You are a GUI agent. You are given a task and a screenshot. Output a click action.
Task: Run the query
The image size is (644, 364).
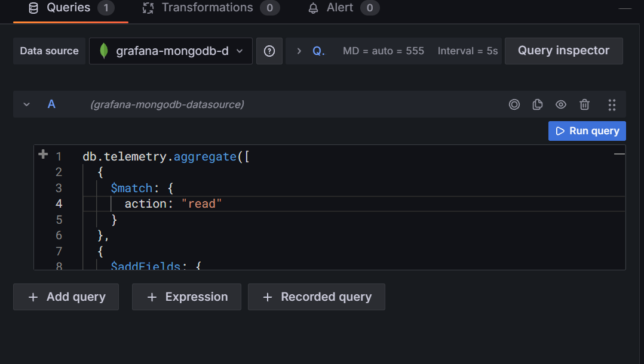coord(587,131)
